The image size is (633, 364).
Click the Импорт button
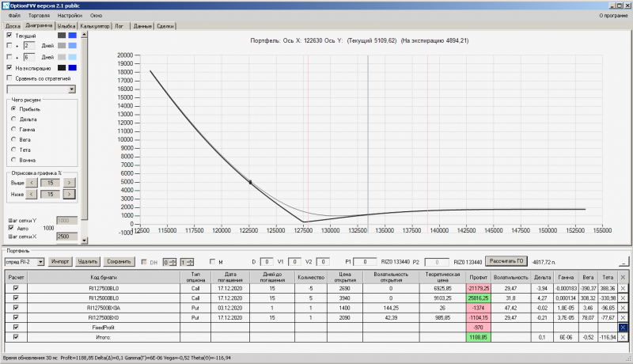(x=60, y=261)
